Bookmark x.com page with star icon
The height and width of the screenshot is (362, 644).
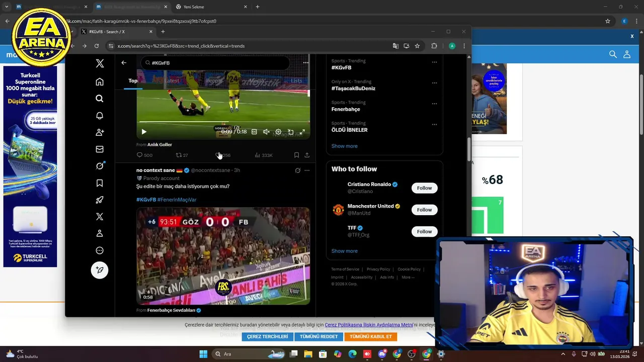tap(417, 46)
